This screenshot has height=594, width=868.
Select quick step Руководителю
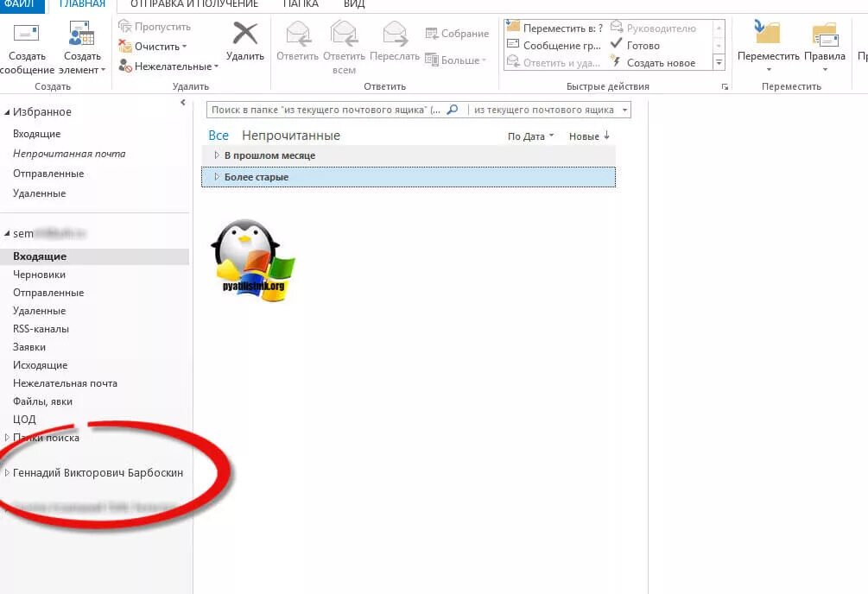pos(653,28)
